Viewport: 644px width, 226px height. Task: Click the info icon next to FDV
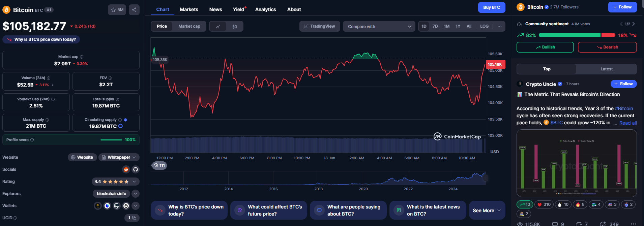110,78
